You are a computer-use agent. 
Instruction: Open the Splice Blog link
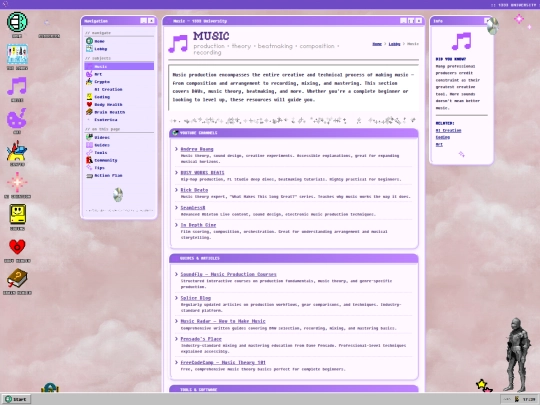point(196,298)
